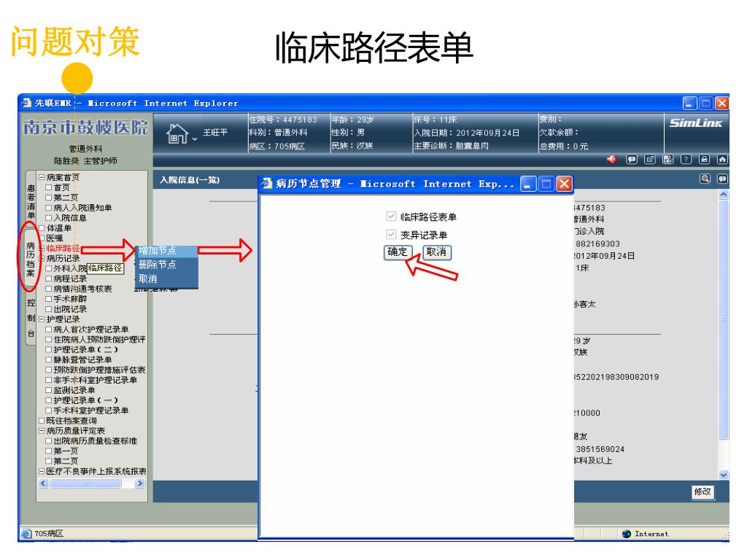The width and height of the screenshot is (747, 560).
Task: Switch to the 患者清单 side tab
Action: [31, 201]
